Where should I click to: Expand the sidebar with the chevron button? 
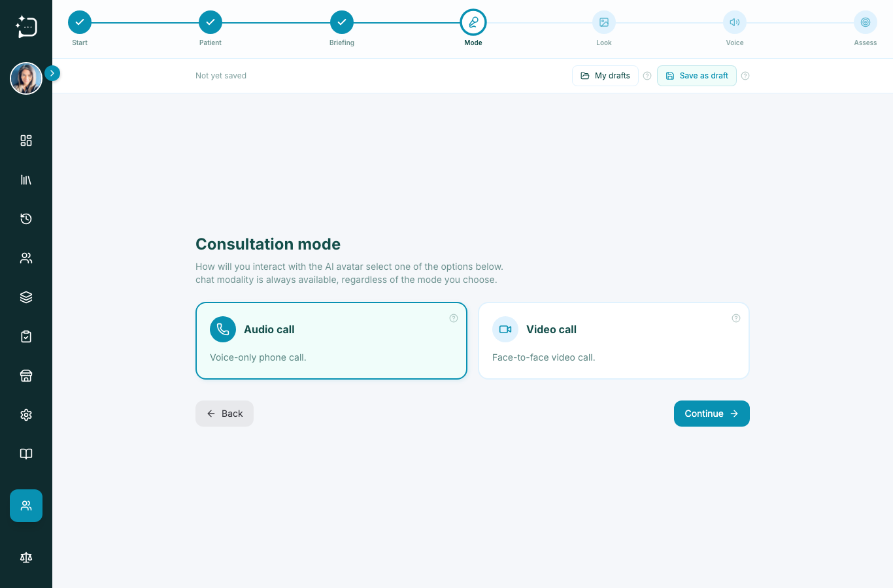click(52, 73)
